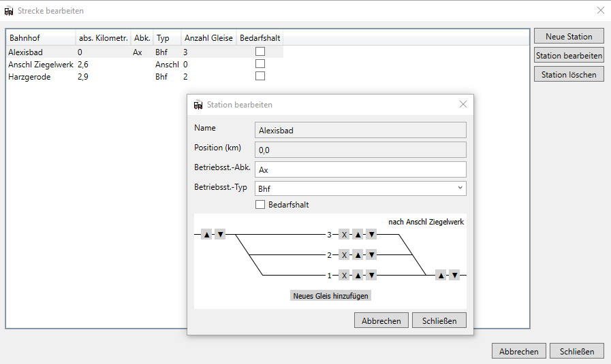Image resolution: width=611 pixels, height=364 pixels.
Task: Click down arrow at exit toward Anschl Ziegelwerk
Action: pos(454,276)
